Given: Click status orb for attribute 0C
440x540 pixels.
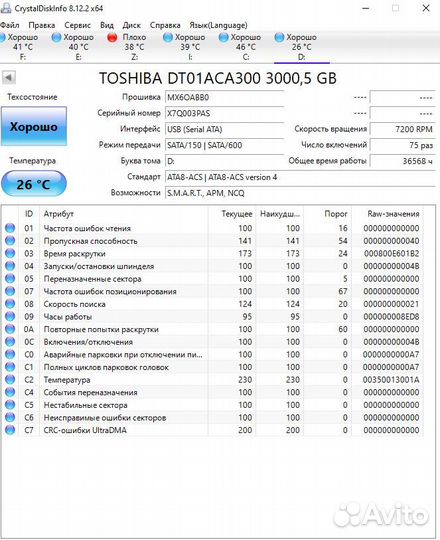Looking at the screenshot, I should pos(10,342).
